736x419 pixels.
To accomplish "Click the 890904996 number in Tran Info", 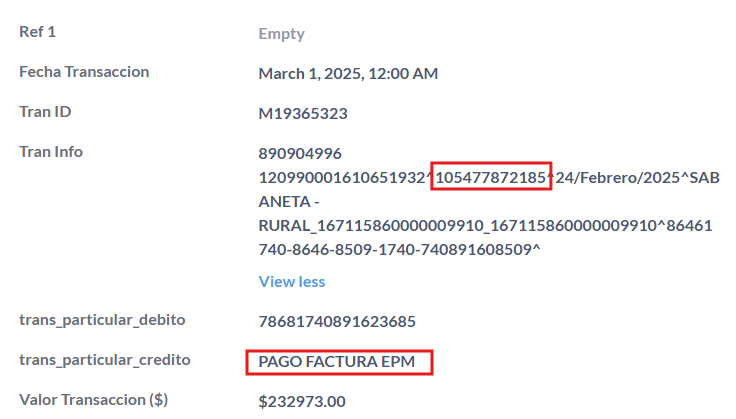I will coord(300,153).
